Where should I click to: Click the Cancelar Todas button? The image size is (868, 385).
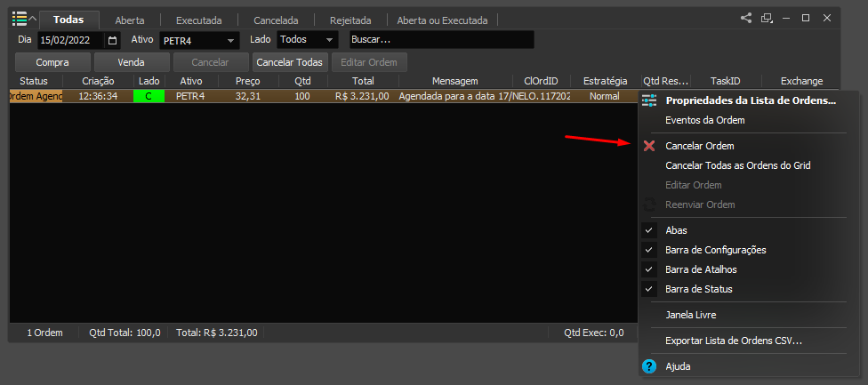[290, 62]
